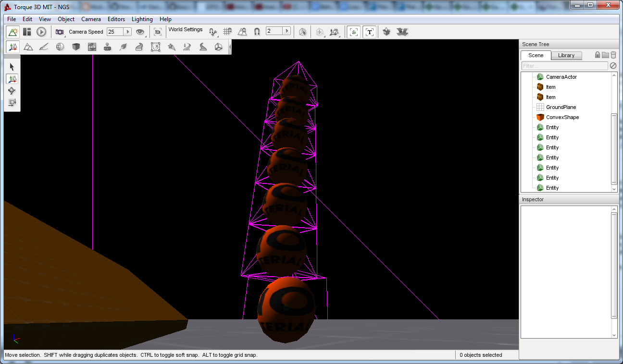Open the Help menu
The image size is (623, 364).
(165, 19)
